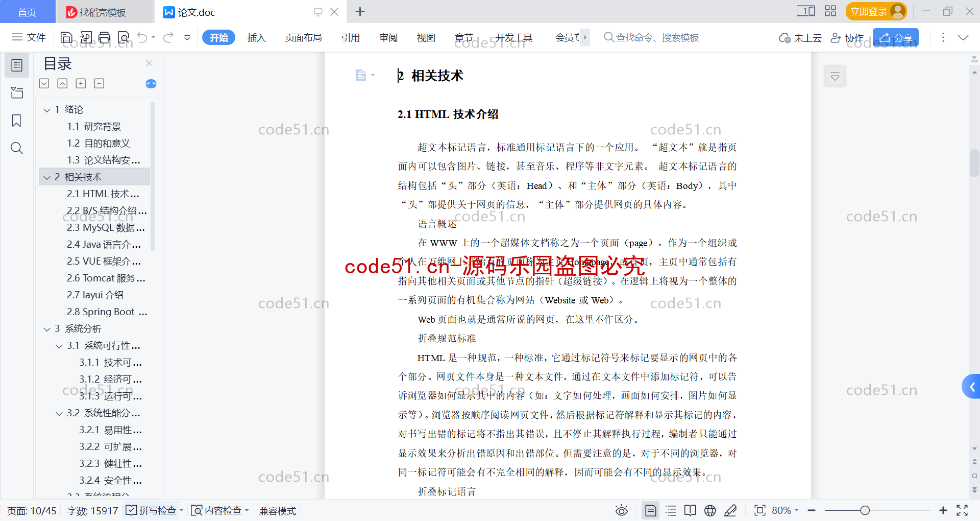Click the undo arrow icon
This screenshot has width=980, height=521.
(142, 37)
